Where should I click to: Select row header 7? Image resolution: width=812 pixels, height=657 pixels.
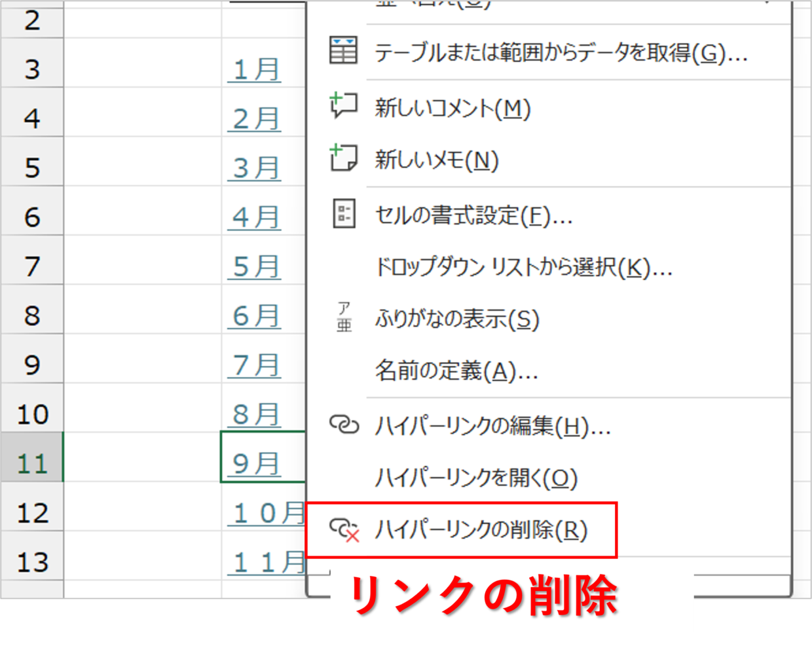coord(32,260)
